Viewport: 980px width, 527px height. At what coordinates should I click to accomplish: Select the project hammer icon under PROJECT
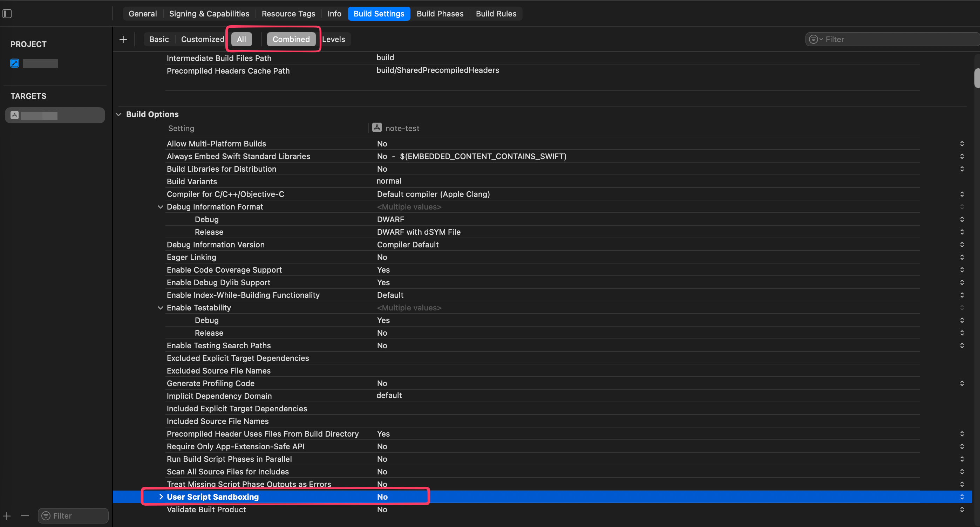click(x=14, y=63)
